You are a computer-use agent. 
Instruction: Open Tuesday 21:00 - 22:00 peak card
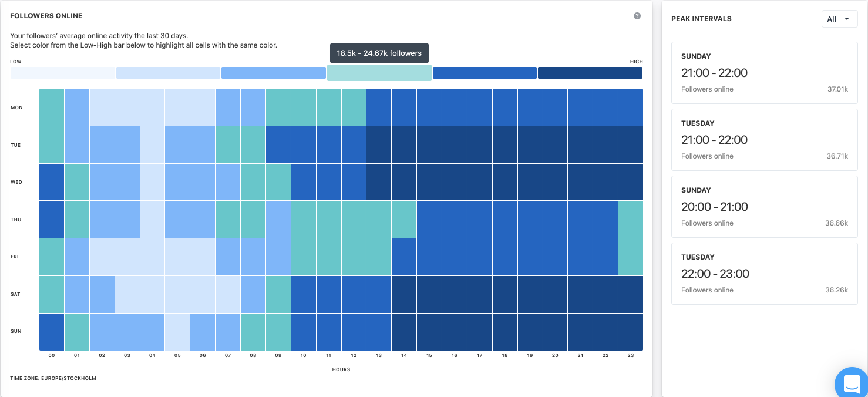[764, 140]
